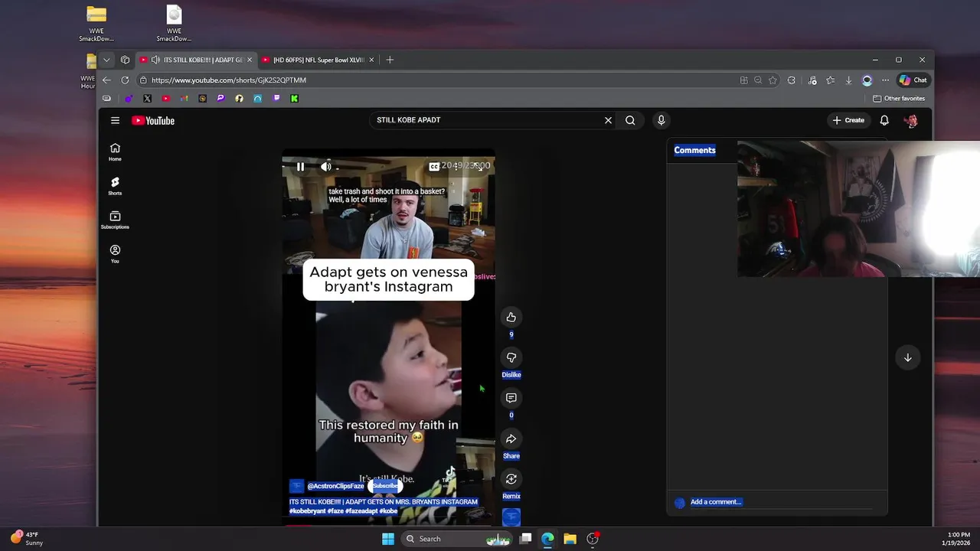This screenshot has width=980, height=551.
Task: Remix this Short
Action: pos(511,479)
